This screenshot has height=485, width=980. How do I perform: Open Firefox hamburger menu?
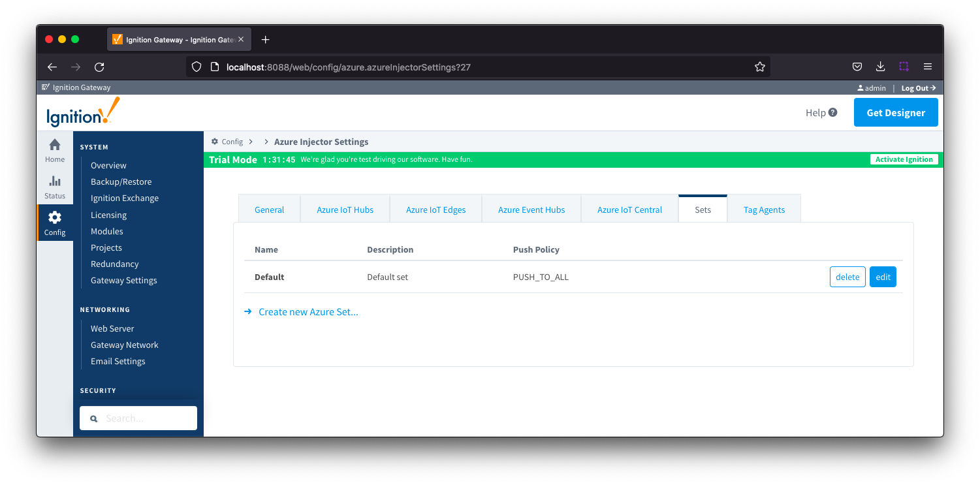pos(927,67)
